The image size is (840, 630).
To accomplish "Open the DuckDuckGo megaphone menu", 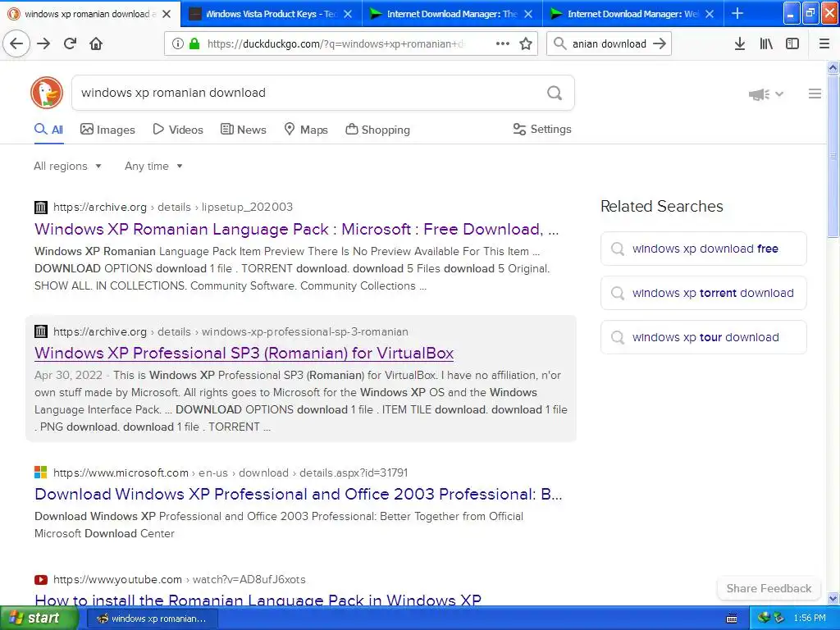I will click(x=766, y=94).
